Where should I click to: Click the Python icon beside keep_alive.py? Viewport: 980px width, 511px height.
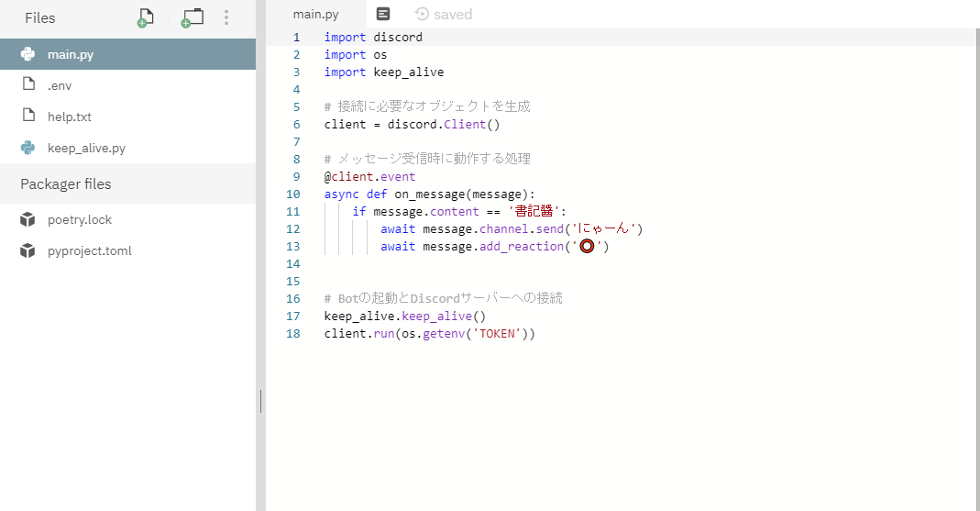28,148
